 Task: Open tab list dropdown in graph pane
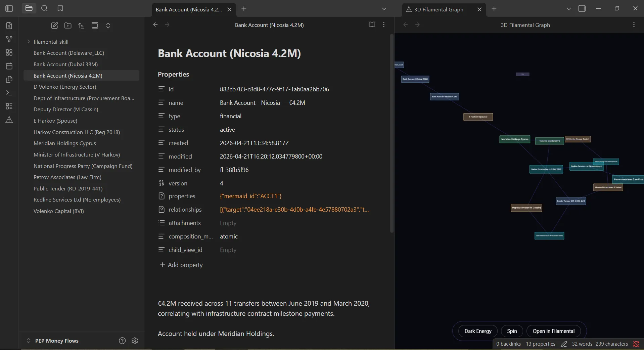click(568, 9)
